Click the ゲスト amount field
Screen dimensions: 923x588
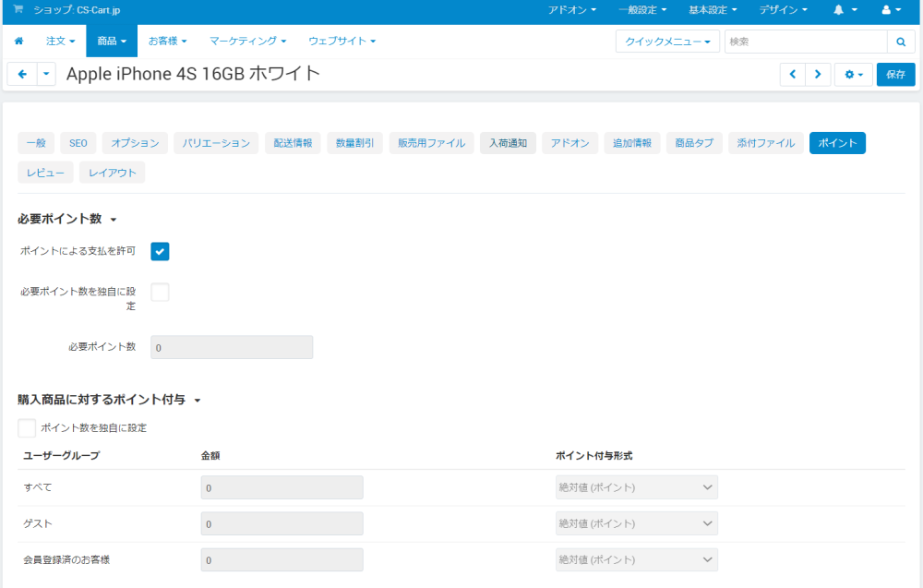(x=282, y=523)
